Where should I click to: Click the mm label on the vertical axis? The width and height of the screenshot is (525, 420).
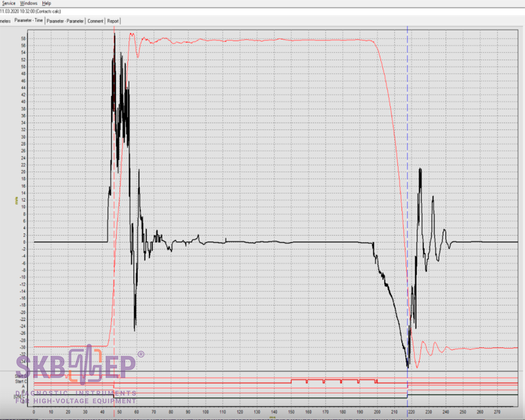16,200
